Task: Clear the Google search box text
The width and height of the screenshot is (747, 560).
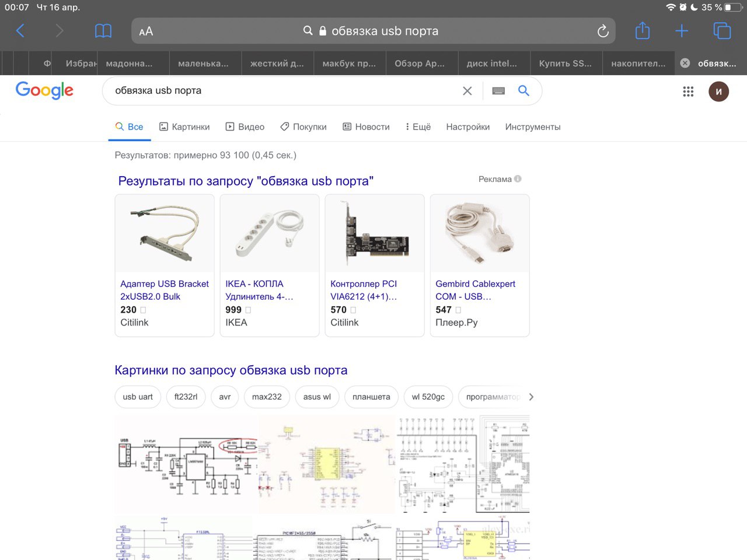Action: click(467, 91)
